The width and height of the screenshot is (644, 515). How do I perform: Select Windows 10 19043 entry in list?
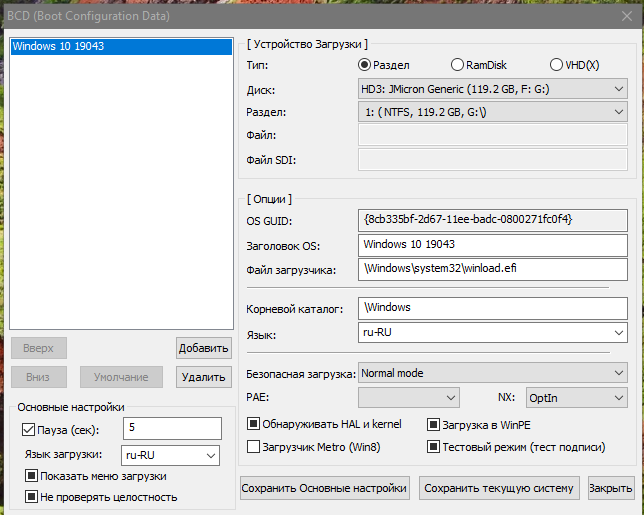(58, 46)
